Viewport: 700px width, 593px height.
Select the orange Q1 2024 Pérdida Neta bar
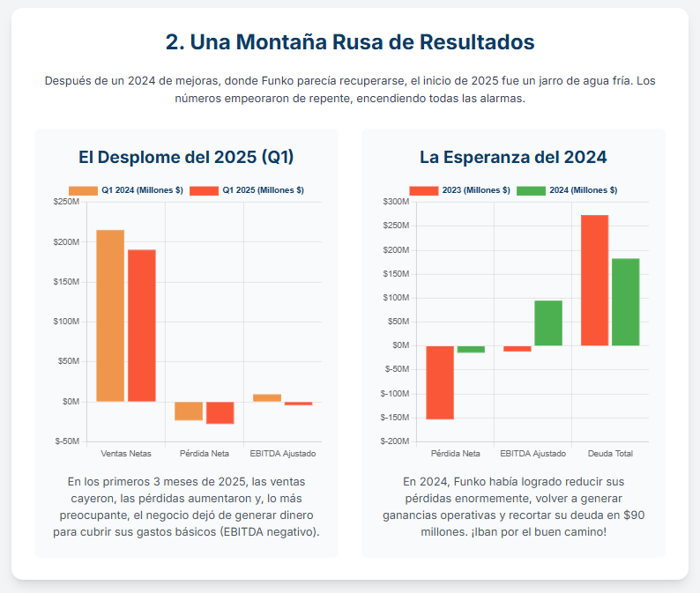(189, 411)
